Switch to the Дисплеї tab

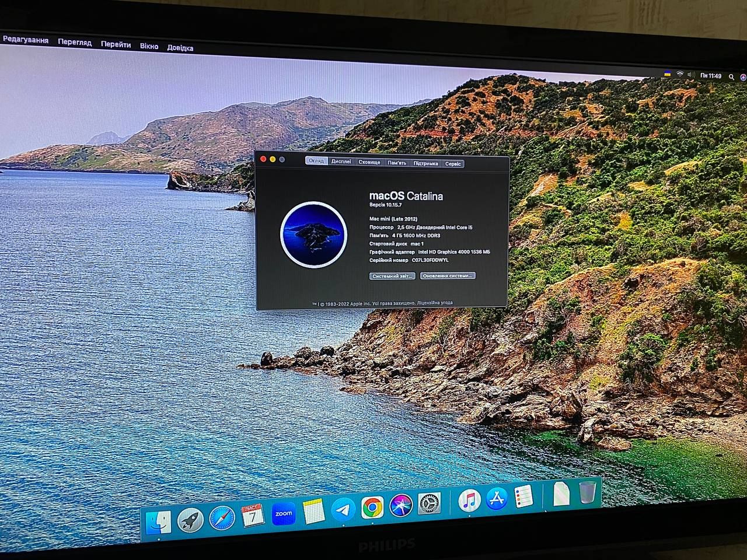[x=341, y=161]
